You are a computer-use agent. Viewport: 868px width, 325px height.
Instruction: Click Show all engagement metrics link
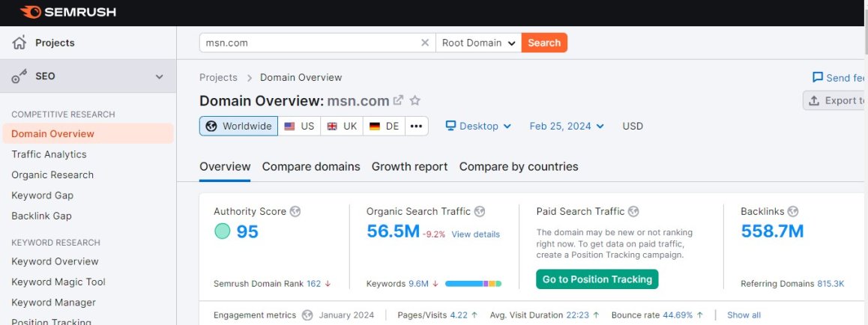(x=744, y=315)
